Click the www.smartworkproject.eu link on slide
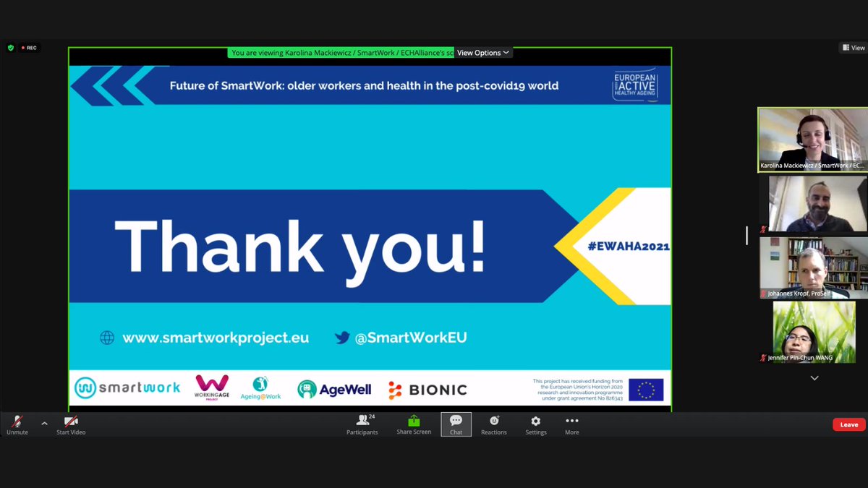Image resolution: width=868 pixels, height=488 pixels. [x=216, y=338]
